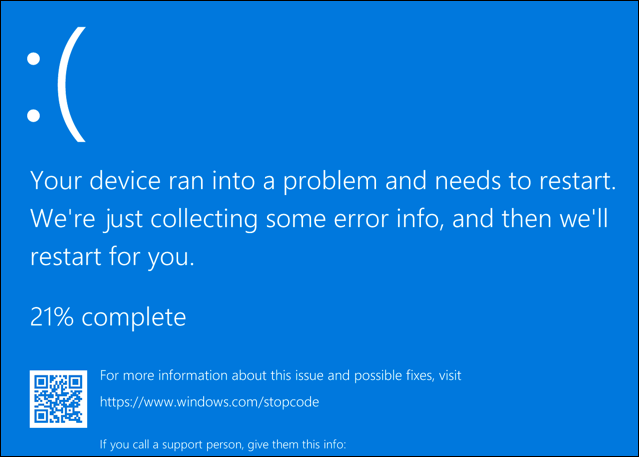This screenshot has height=457, width=639.
Task: Click the frown parenthesis of the emoticon
Action: (x=73, y=82)
